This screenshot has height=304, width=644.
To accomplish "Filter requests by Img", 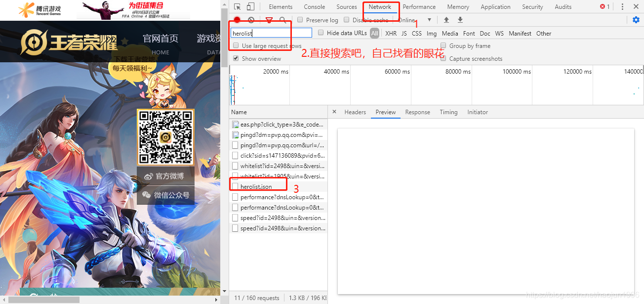I will coord(432,34).
